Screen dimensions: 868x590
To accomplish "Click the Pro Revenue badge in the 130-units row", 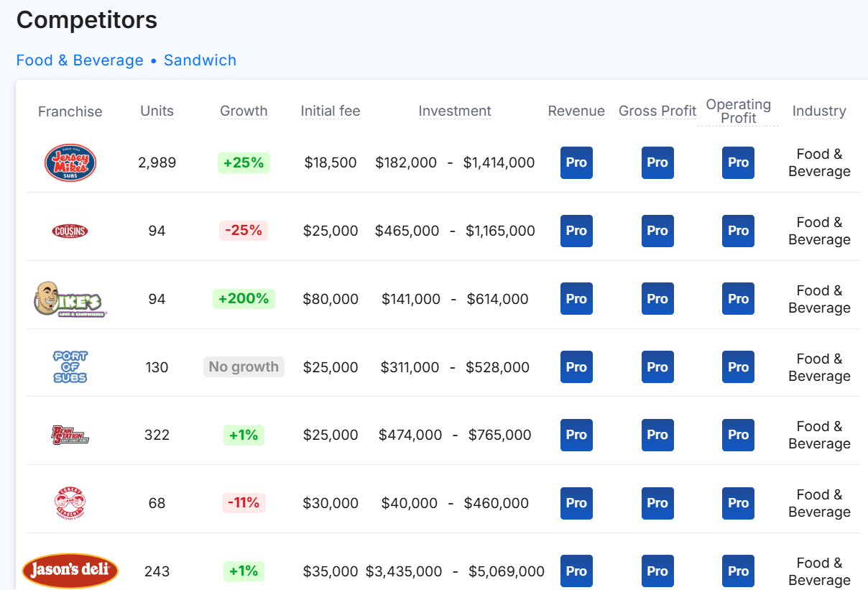I will point(576,367).
